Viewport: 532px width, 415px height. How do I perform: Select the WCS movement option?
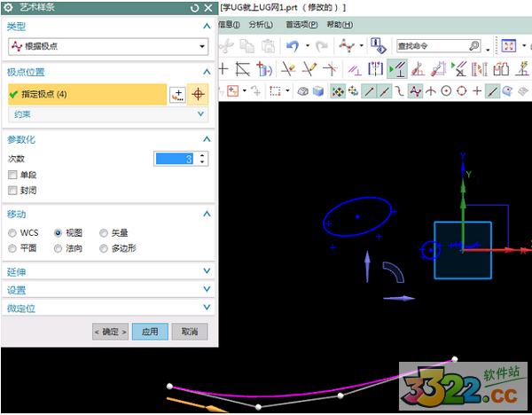(x=12, y=233)
